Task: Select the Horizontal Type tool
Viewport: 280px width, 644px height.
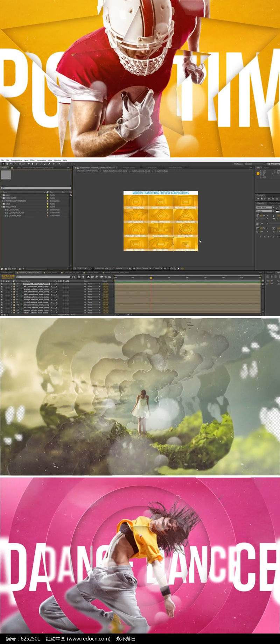Action: (x=37, y=164)
